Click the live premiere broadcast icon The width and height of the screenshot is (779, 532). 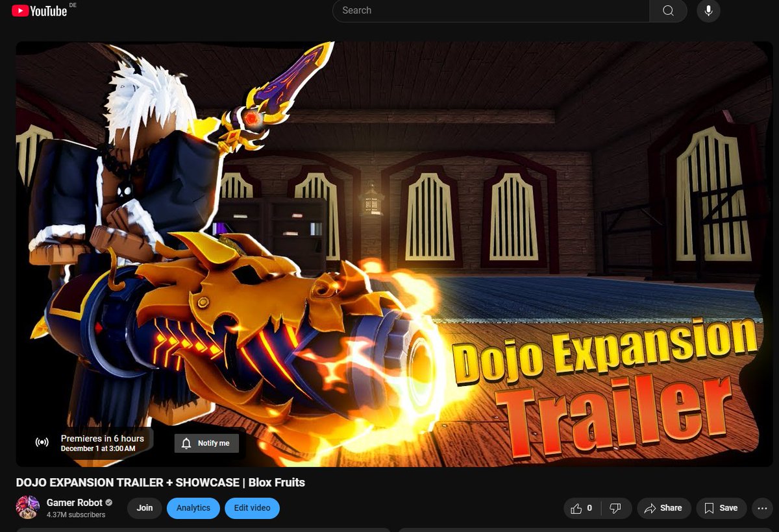42,443
